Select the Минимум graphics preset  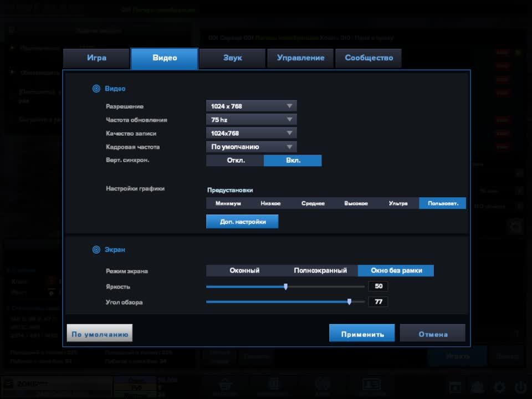tap(228, 203)
